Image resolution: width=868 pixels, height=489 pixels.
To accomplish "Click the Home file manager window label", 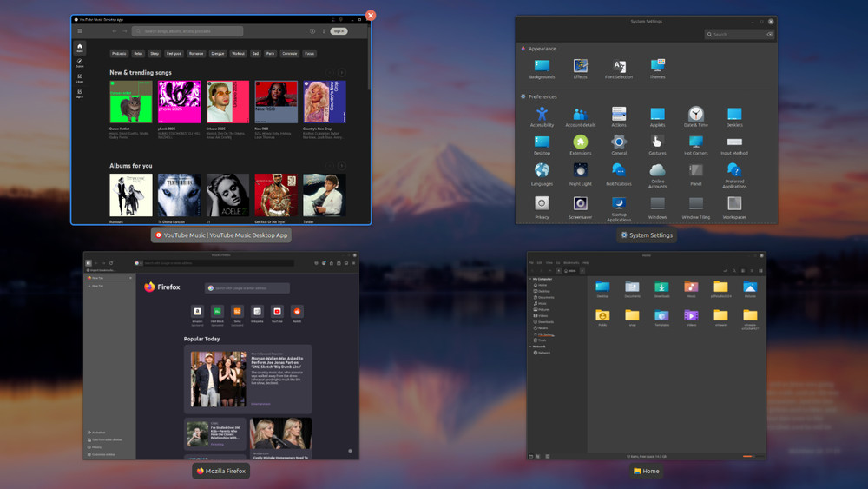I will 647,471.
